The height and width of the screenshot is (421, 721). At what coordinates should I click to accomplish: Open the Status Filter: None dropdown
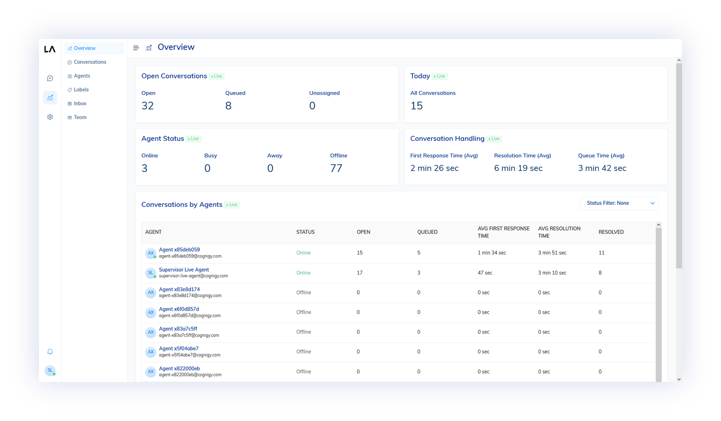619,203
